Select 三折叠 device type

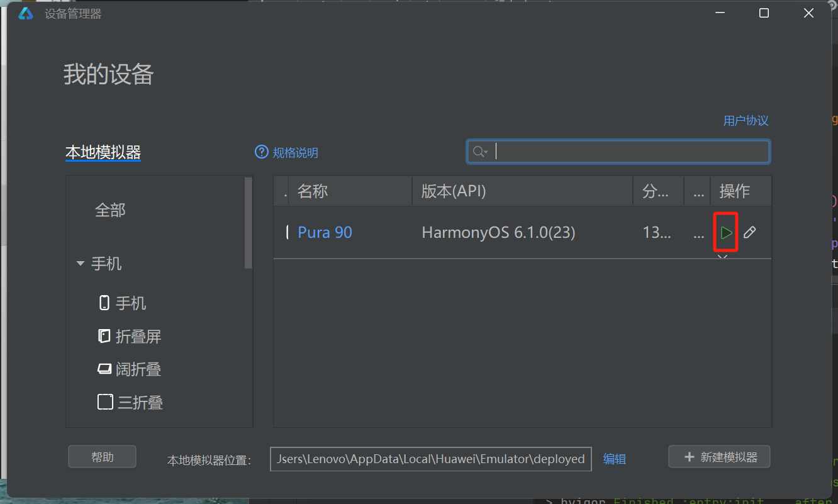[140, 402]
